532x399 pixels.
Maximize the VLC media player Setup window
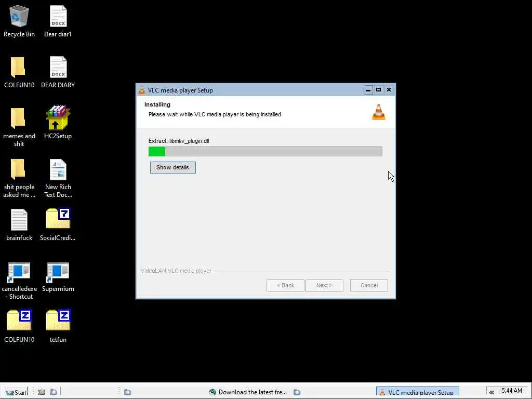click(x=378, y=90)
